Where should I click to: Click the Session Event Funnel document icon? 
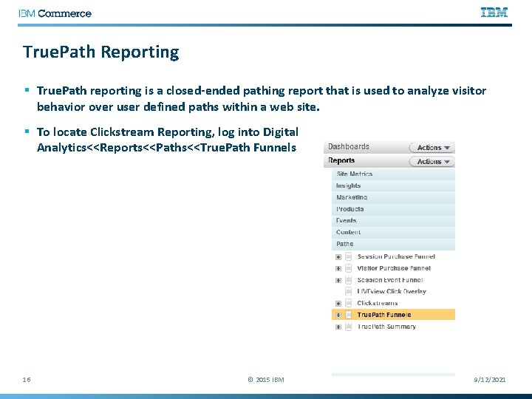coord(349,280)
